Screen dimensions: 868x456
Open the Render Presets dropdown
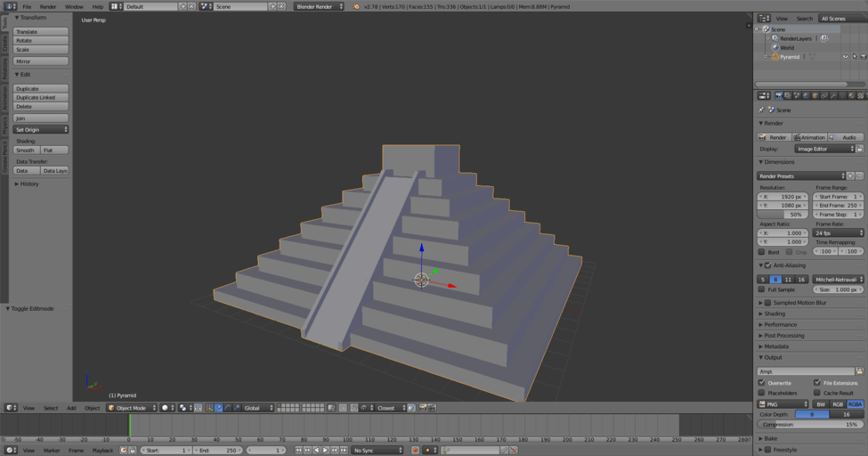pyautogui.click(x=801, y=176)
